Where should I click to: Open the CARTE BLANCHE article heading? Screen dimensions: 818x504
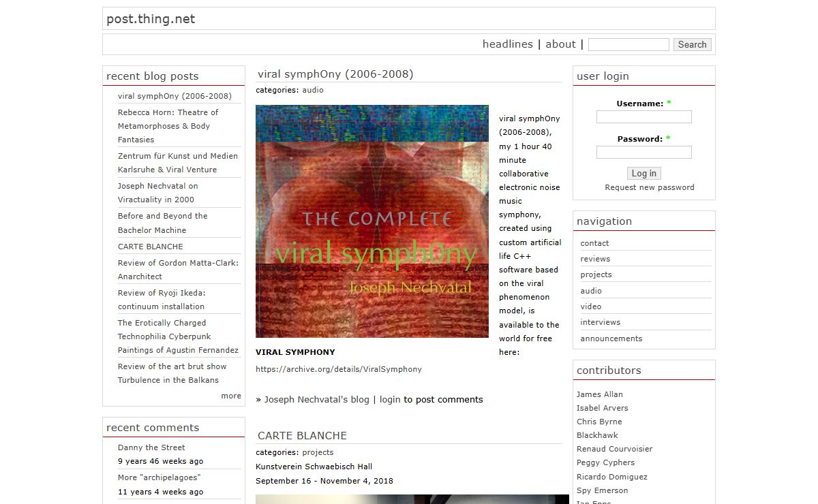coord(302,436)
